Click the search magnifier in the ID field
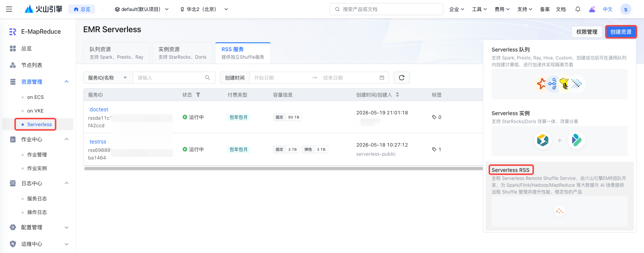The height and width of the screenshot is (253, 644). pyautogui.click(x=208, y=78)
